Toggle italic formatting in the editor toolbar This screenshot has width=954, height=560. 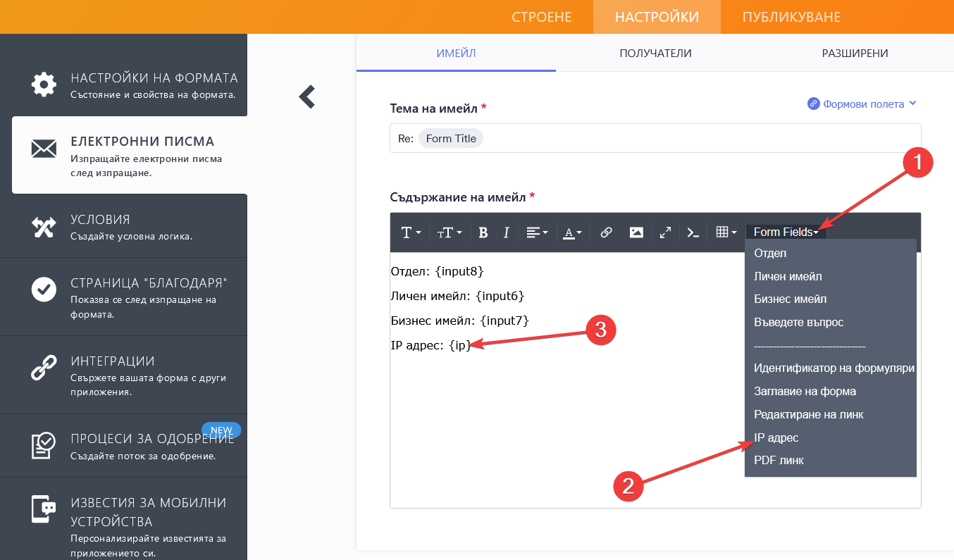pyautogui.click(x=506, y=232)
